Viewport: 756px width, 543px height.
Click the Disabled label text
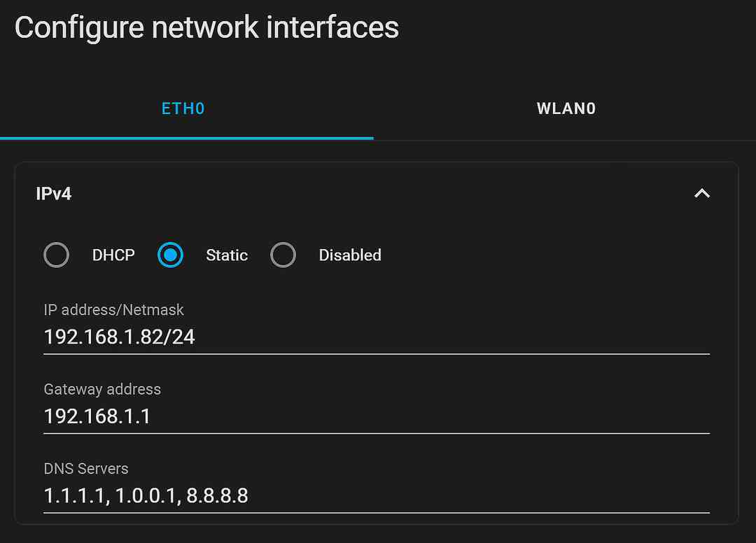pyautogui.click(x=349, y=255)
